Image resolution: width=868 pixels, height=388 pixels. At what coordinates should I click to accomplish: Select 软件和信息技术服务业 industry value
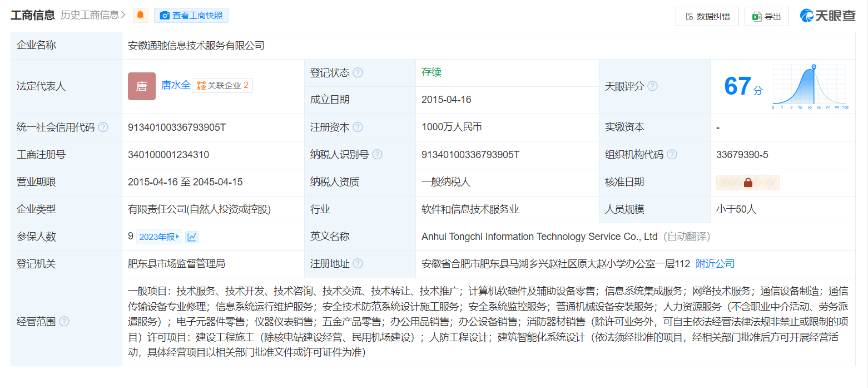coord(470,209)
